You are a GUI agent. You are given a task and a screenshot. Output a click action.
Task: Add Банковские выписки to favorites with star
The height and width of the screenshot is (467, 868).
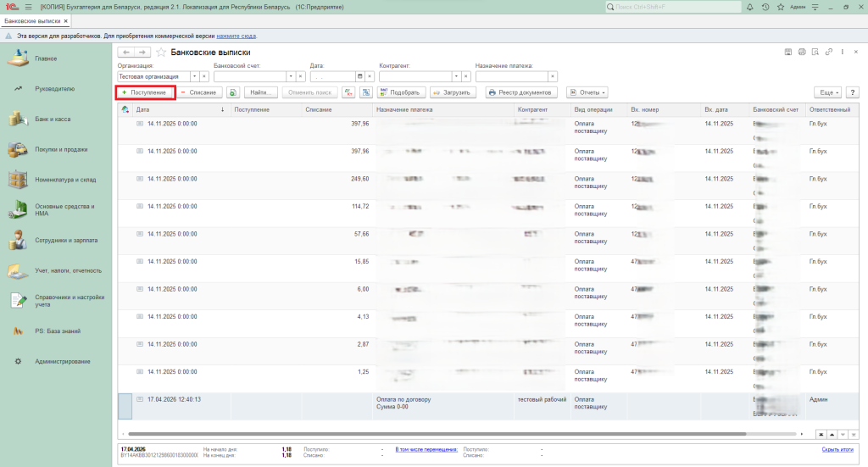pyautogui.click(x=161, y=52)
